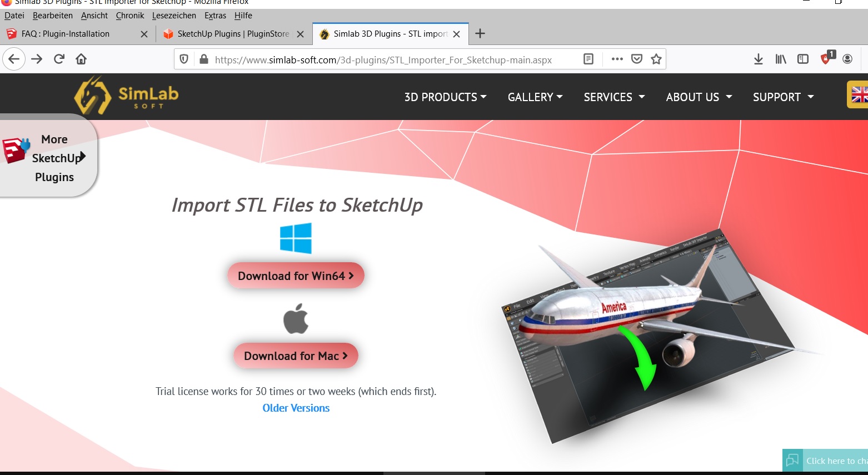Open the Lesezeichen menu
Screen dimensions: 868x475
(174, 16)
